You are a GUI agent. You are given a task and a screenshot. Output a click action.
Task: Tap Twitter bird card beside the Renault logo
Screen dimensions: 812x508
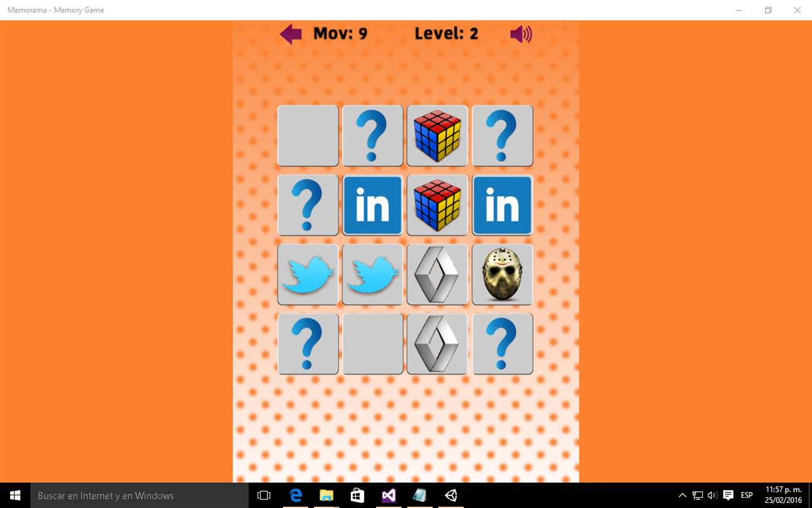click(373, 275)
